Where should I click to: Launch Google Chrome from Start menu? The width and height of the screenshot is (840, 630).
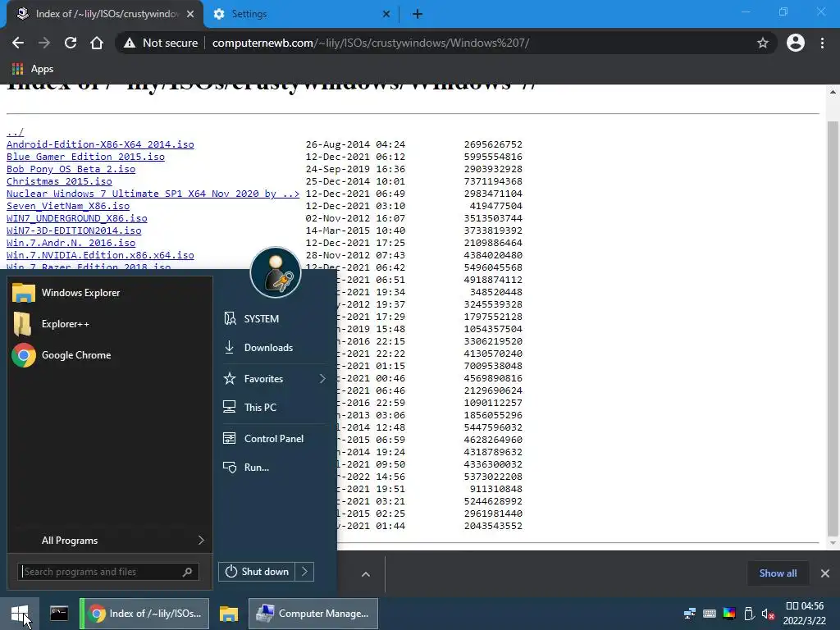[x=110, y=354]
